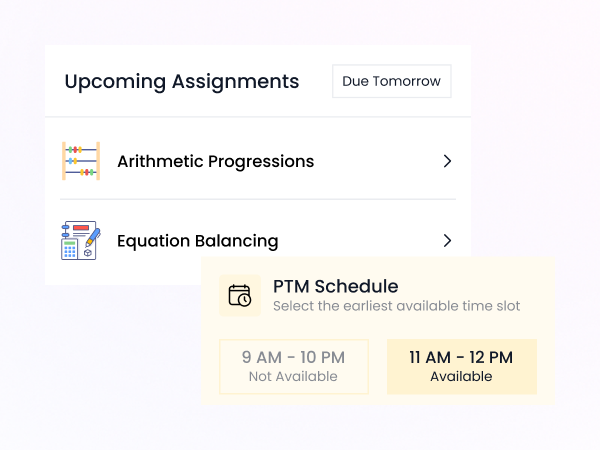
Task: Click the Upcoming Assignments heading
Action: 181,82
